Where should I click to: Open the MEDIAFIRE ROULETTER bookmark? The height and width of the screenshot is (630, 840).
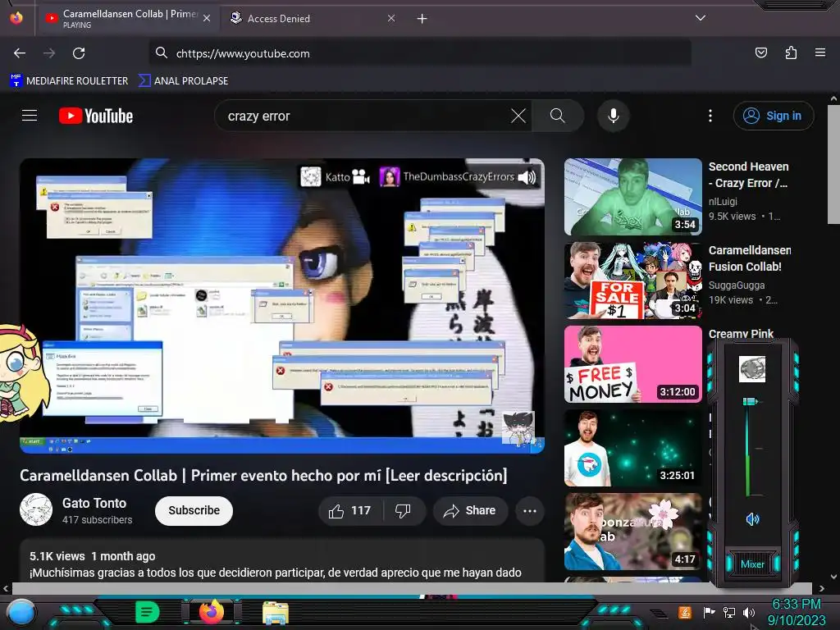pyautogui.click(x=69, y=80)
